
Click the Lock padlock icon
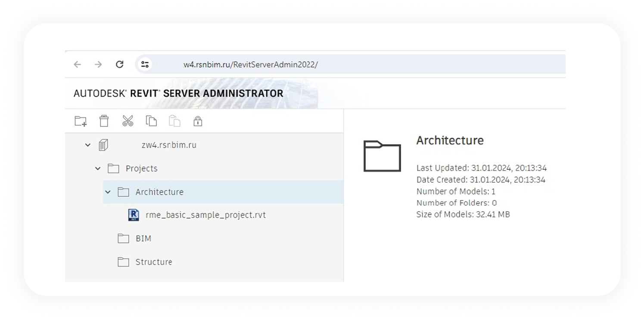coord(198,121)
